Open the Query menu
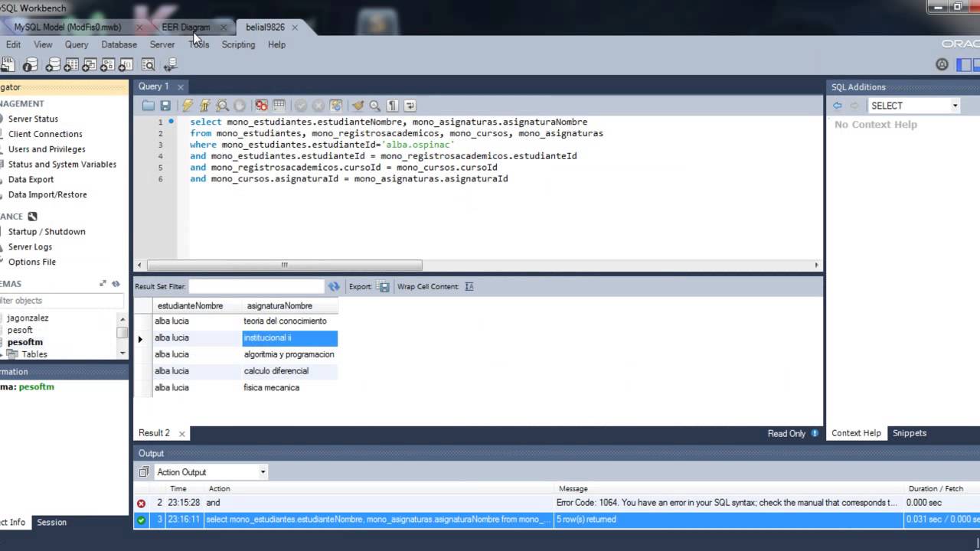980x551 pixels. 77,44
